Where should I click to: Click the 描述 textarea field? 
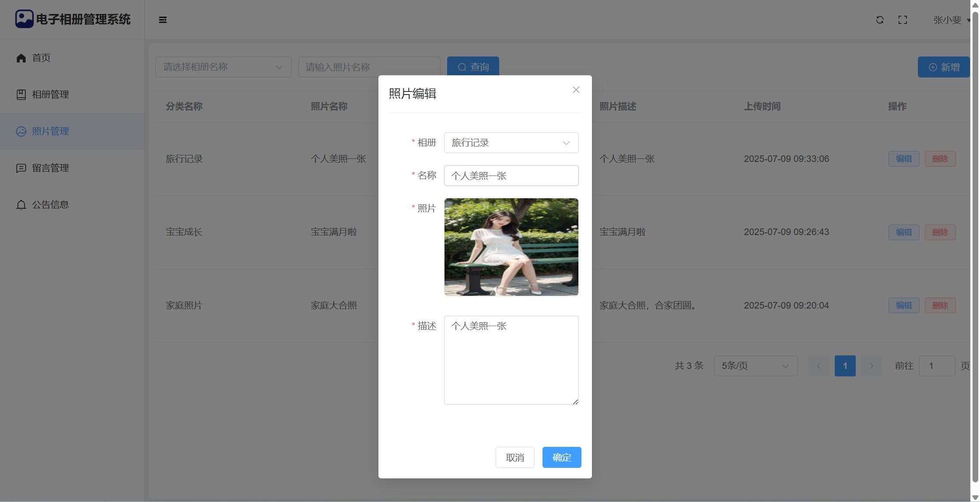(x=511, y=360)
